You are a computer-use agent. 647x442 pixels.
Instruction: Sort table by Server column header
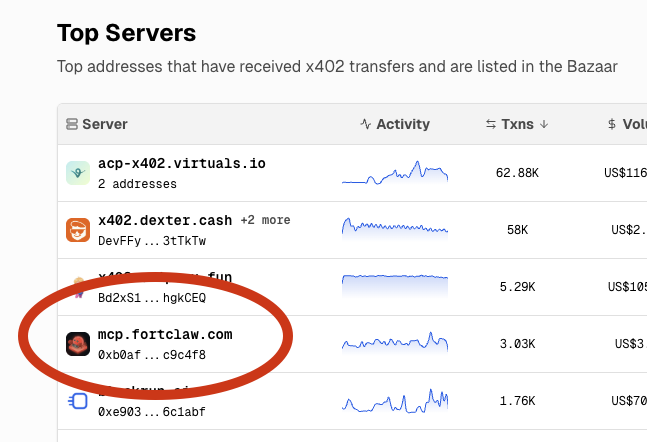(97, 124)
